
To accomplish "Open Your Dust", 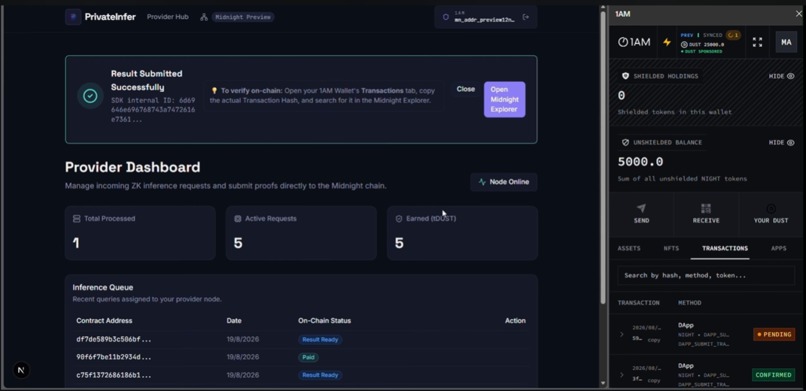I will click(x=771, y=214).
